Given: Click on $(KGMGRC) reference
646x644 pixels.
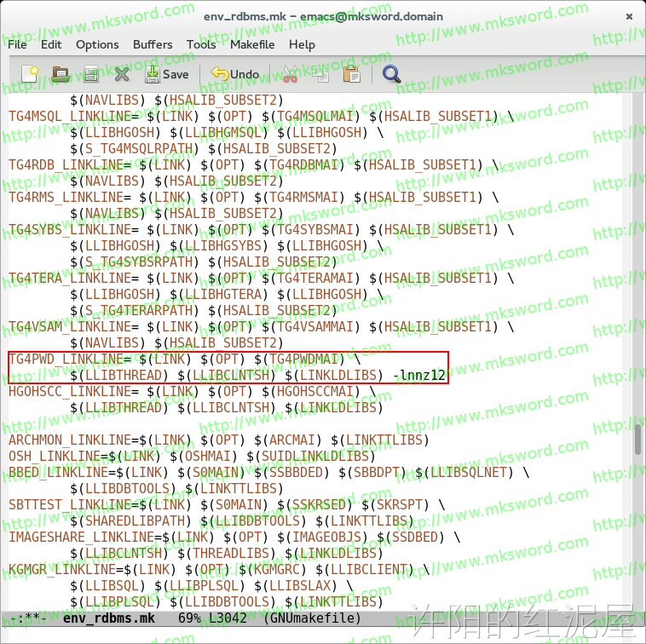Looking at the screenshot, I should (x=273, y=570).
